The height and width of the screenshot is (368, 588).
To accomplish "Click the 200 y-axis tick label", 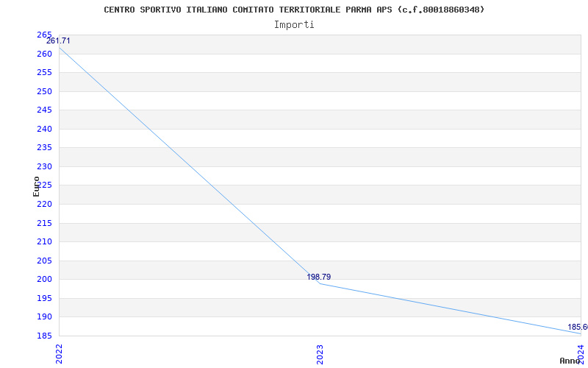I will tap(44, 280).
